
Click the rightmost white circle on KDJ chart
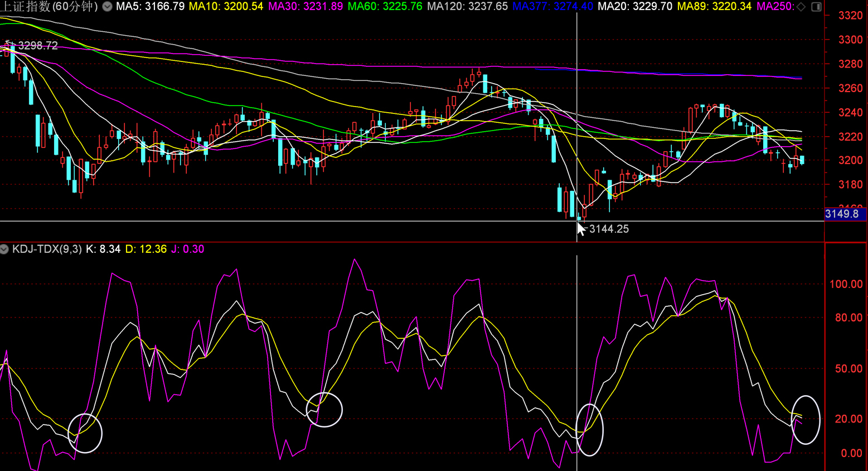coord(806,420)
